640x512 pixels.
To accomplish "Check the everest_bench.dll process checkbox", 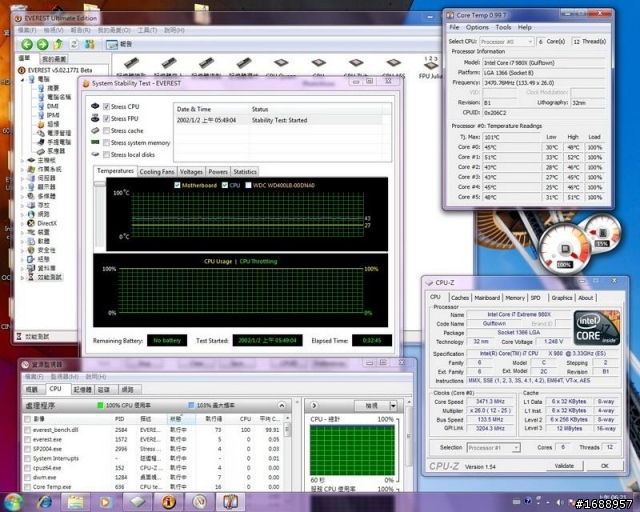I will point(27,430).
